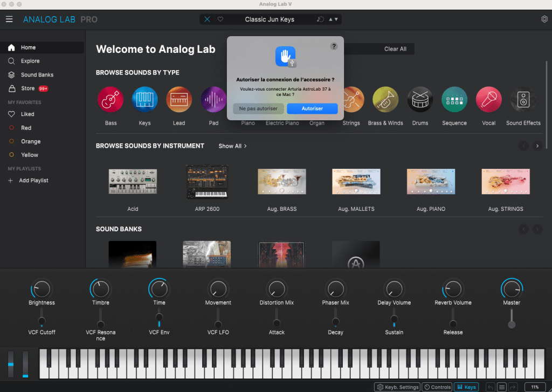Select the Bass sound type icon
The height and width of the screenshot is (392, 552).
(x=111, y=100)
